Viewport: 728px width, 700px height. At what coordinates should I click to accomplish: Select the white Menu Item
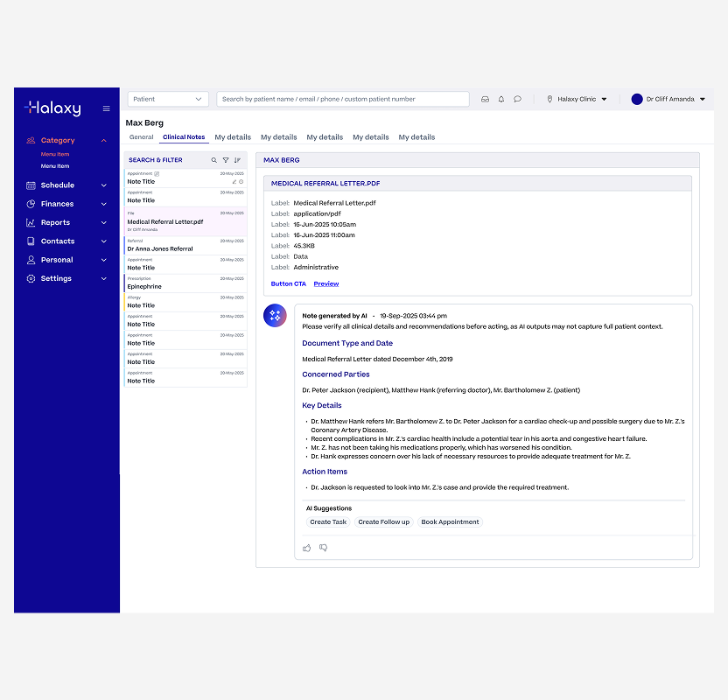[55, 166]
